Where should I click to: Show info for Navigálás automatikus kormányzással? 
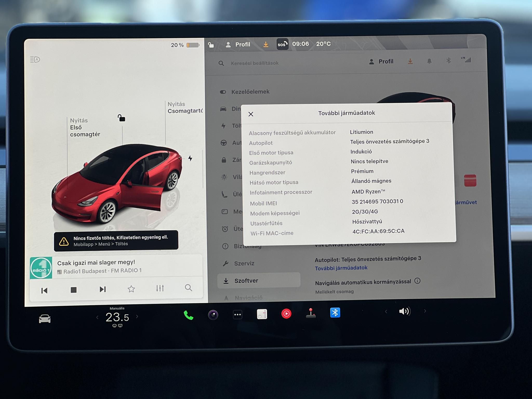coord(417,281)
